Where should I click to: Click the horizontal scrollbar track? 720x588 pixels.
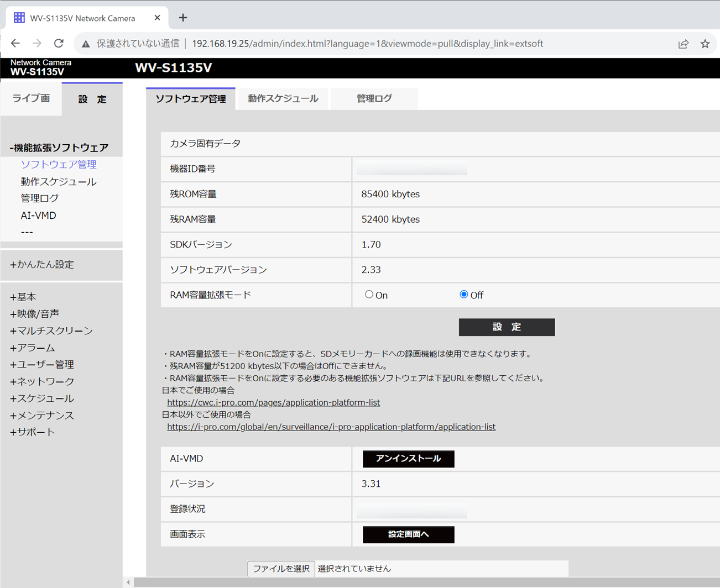pyautogui.click(x=427, y=582)
